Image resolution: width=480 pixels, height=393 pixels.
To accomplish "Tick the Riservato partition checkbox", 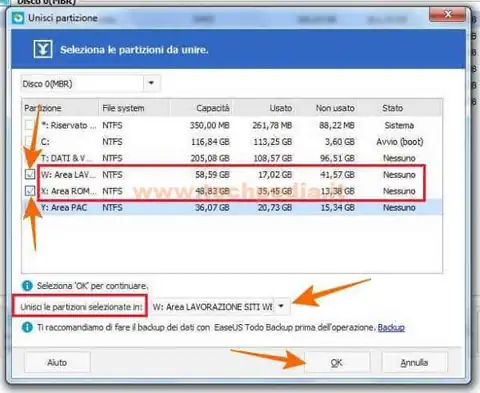I will [x=30, y=125].
